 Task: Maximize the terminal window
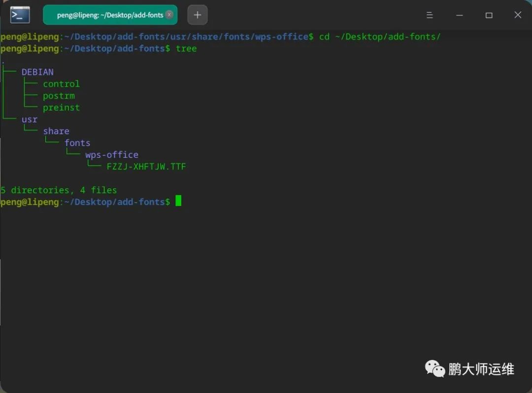click(x=489, y=15)
